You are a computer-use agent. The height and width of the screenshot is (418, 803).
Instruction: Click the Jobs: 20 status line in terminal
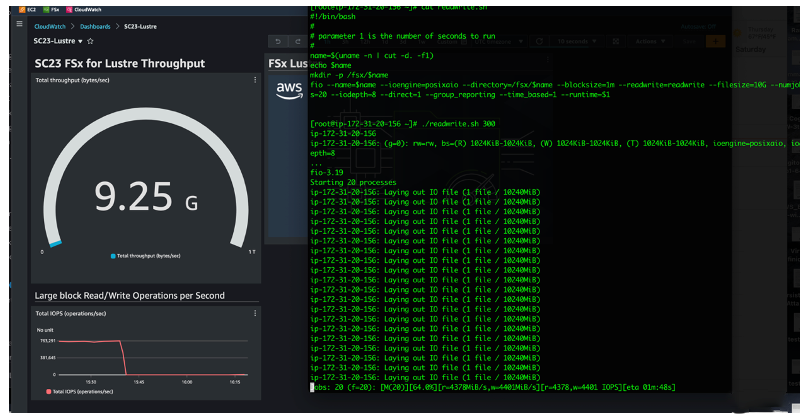click(493, 387)
